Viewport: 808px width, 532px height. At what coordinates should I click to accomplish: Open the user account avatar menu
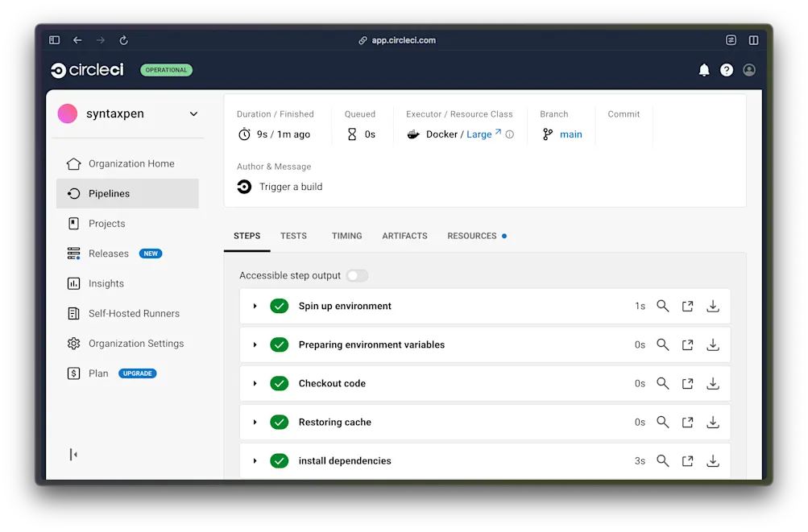[x=748, y=70]
